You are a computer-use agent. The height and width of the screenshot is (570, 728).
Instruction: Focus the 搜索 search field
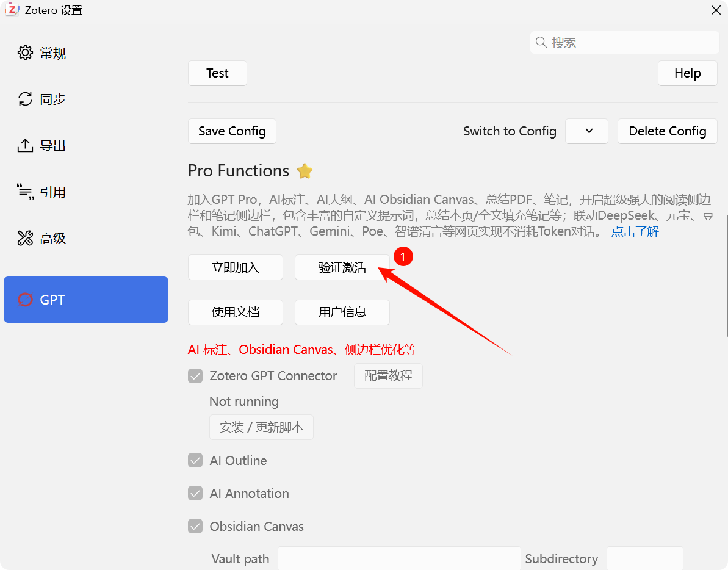point(624,42)
